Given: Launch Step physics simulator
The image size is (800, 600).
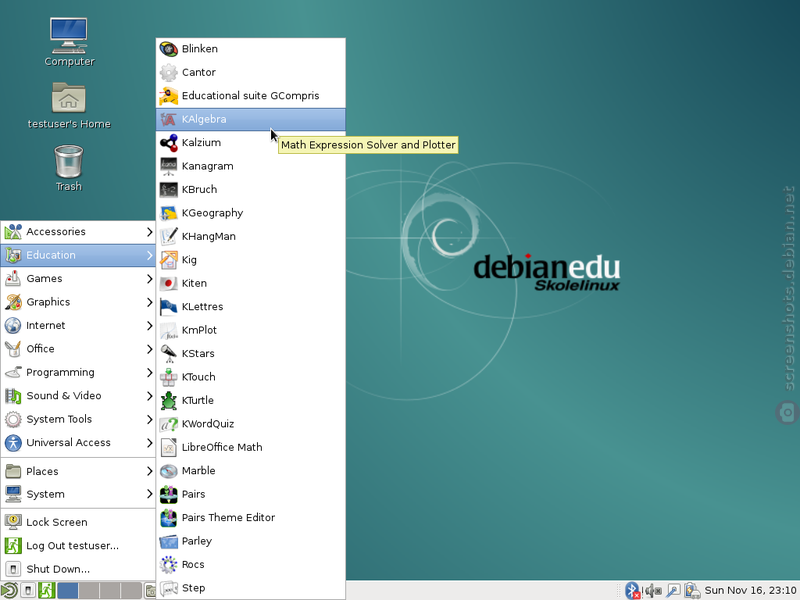Looking at the screenshot, I should click(x=251, y=588).
